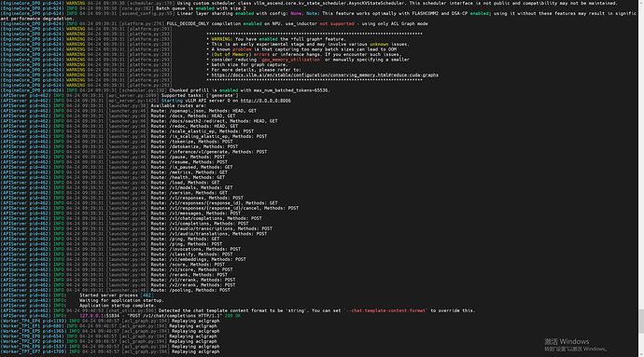Open the docs.vllm.ai conserving_memory URL
Image resolution: width=644 pixels, height=357 pixels.
[325, 76]
